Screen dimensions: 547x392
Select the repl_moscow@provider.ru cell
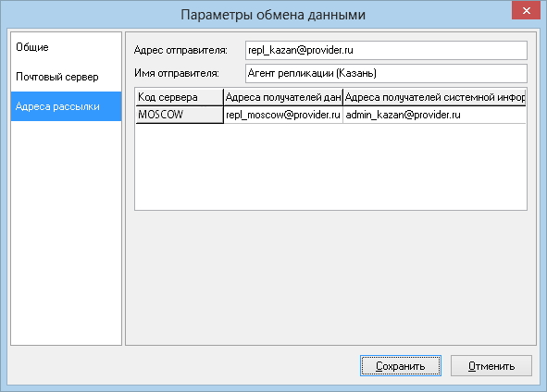tap(283, 115)
